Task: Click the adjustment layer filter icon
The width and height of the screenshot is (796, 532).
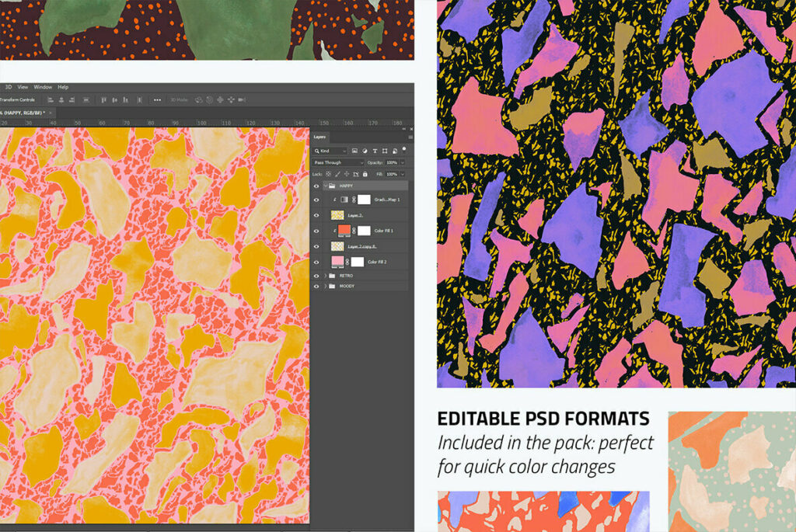Action: pyautogui.click(x=365, y=151)
